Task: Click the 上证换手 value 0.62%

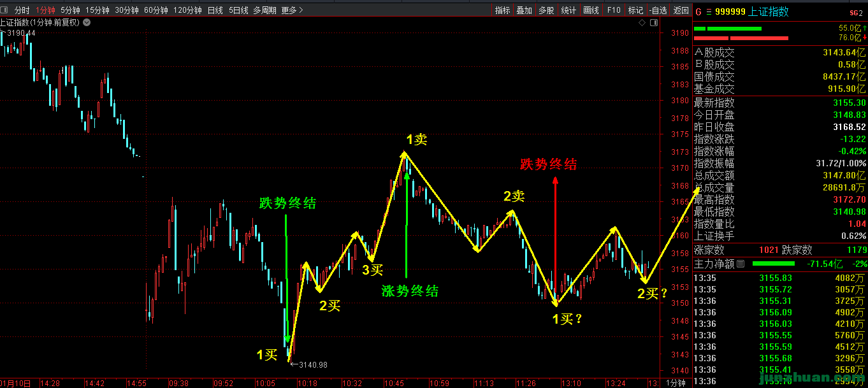Action: pyautogui.click(x=854, y=236)
